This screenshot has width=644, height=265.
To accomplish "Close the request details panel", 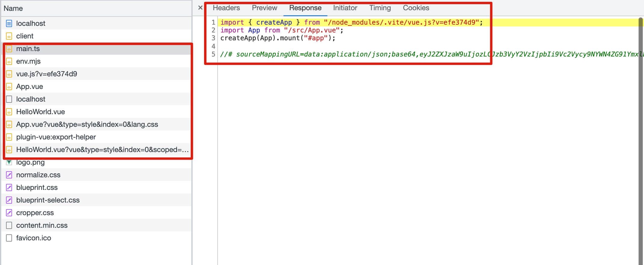I will pos(200,8).
